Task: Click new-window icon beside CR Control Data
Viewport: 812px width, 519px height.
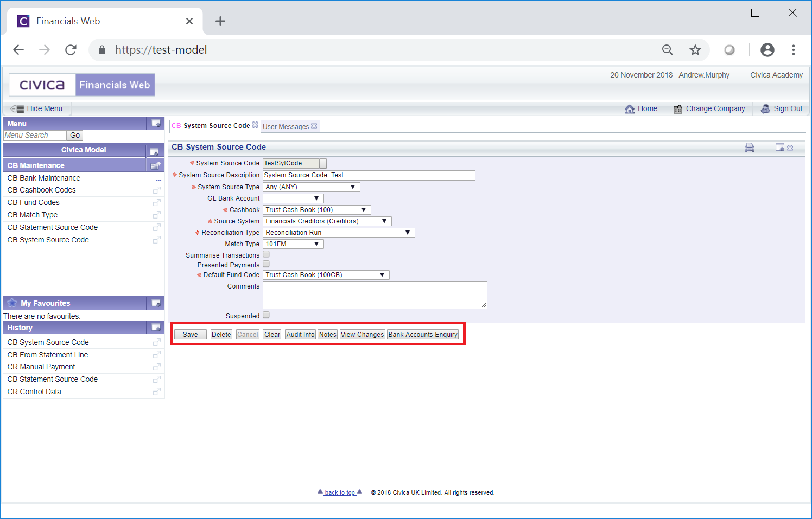Action: [x=156, y=392]
